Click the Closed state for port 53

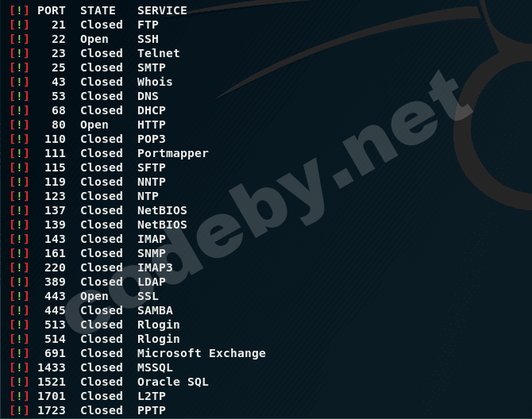(102, 96)
